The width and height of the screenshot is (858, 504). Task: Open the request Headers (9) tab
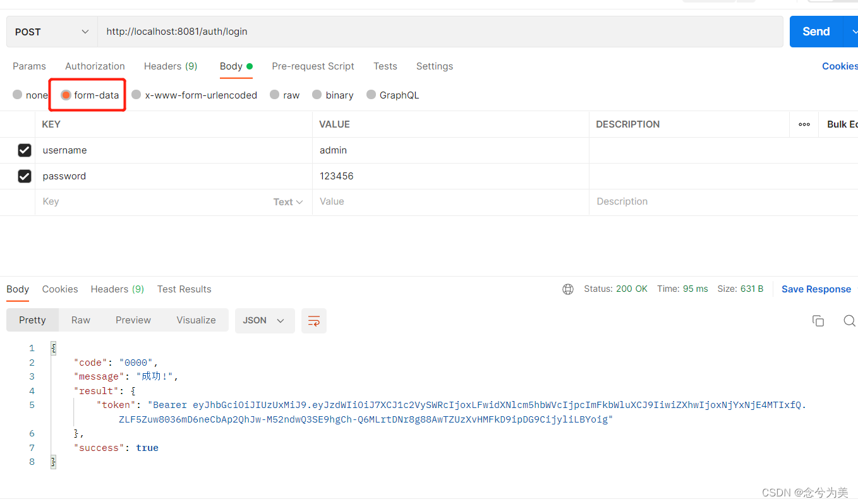tap(171, 66)
